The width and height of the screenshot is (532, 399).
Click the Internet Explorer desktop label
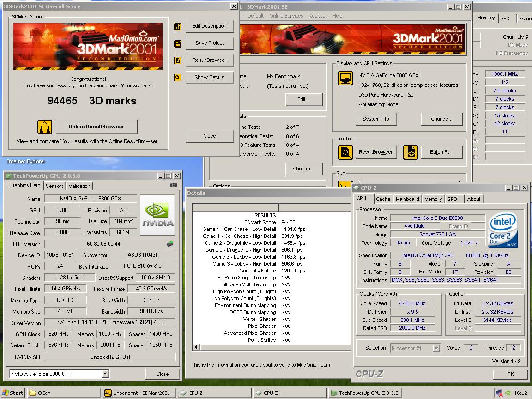[x=26, y=161]
